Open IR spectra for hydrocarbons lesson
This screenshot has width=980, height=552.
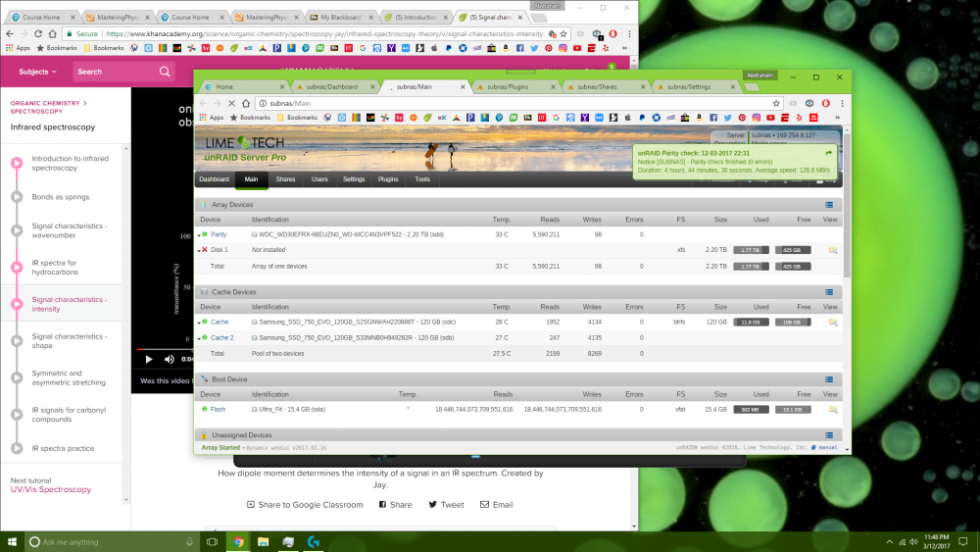click(55, 268)
